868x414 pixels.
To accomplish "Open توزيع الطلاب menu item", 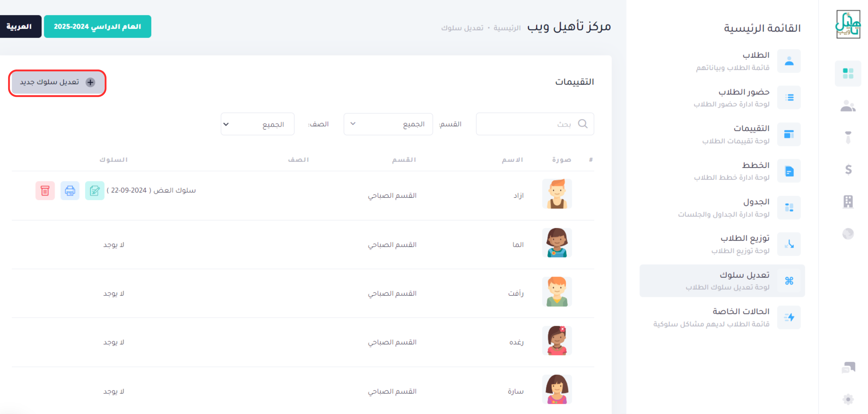I will pos(722,244).
